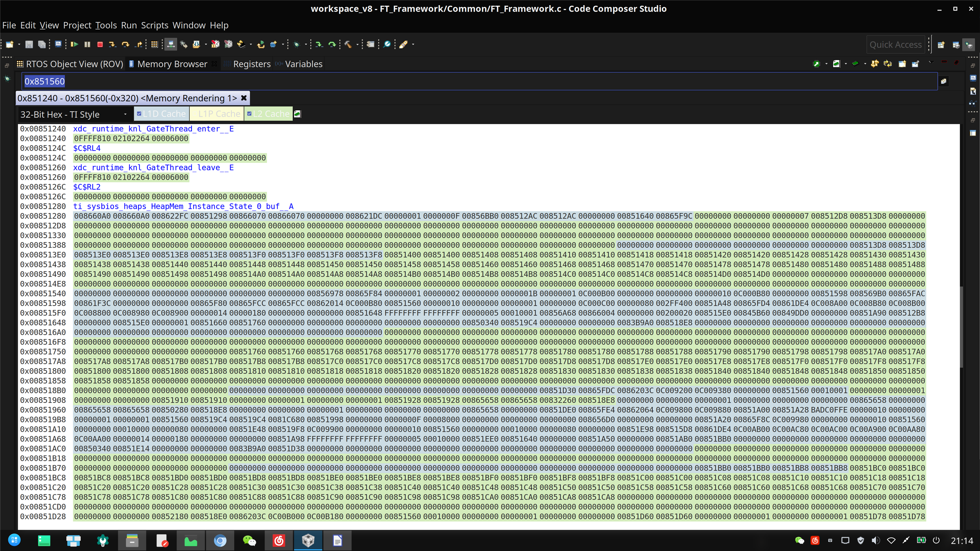Click the $C$RL4 symbol label

tap(87, 148)
